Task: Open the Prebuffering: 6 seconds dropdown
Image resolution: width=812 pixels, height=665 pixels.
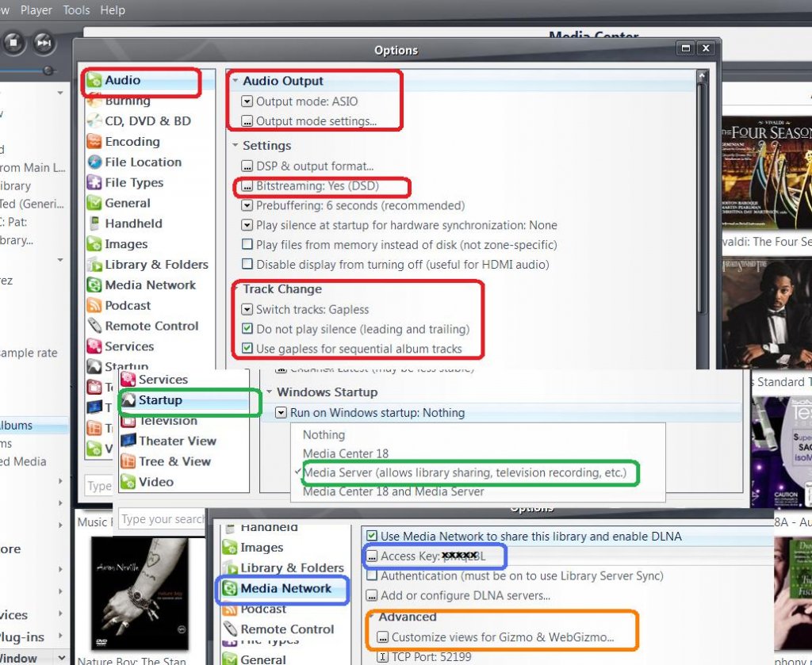Action: click(247, 205)
